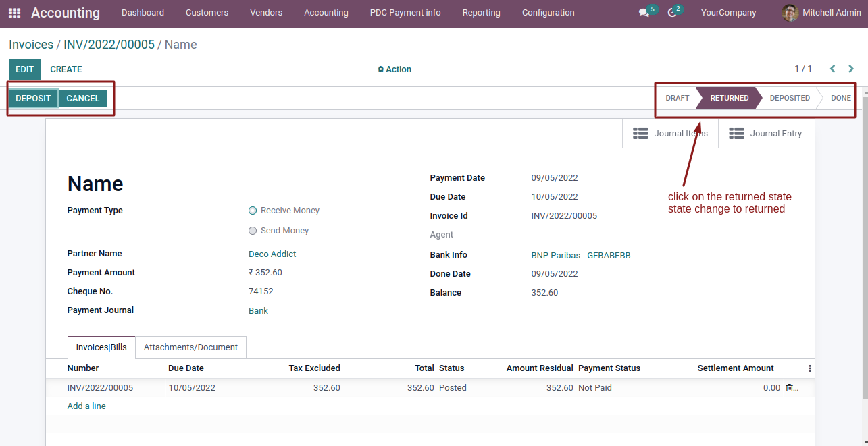This screenshot has width=868, height=446.
Task: Delete the INV/2022/00005 line trash icon
Action: (789, 388)
